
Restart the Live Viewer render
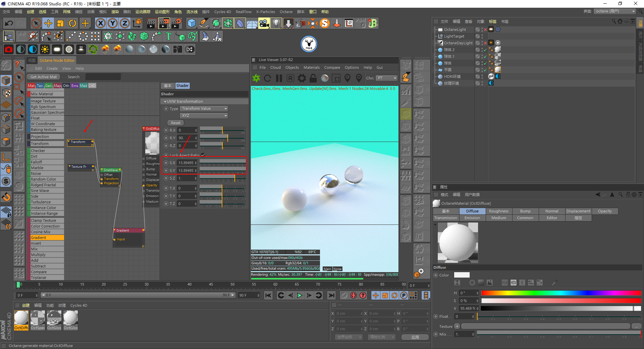[x=268, y=78]
